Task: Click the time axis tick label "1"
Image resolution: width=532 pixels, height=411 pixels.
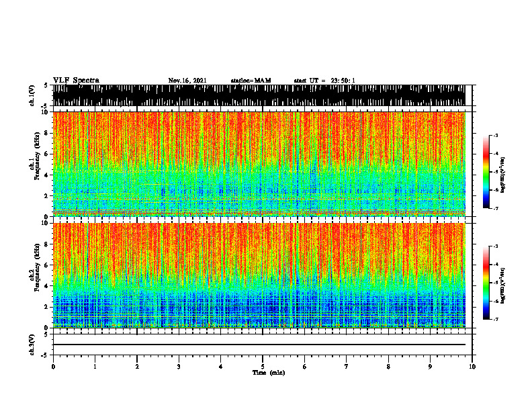Action: 95,367
